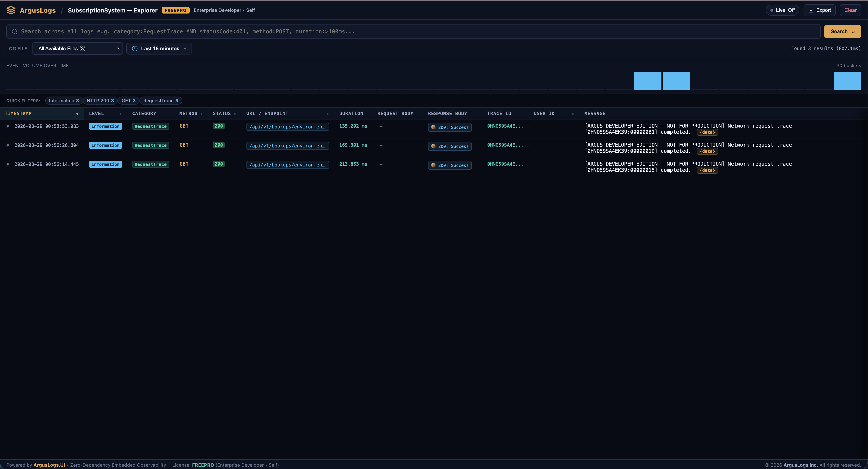Click the SubscriptionSystem — Explorer title
Image resolution: width=868 pixels, height=469 pixels.
(x=113, y=10)
